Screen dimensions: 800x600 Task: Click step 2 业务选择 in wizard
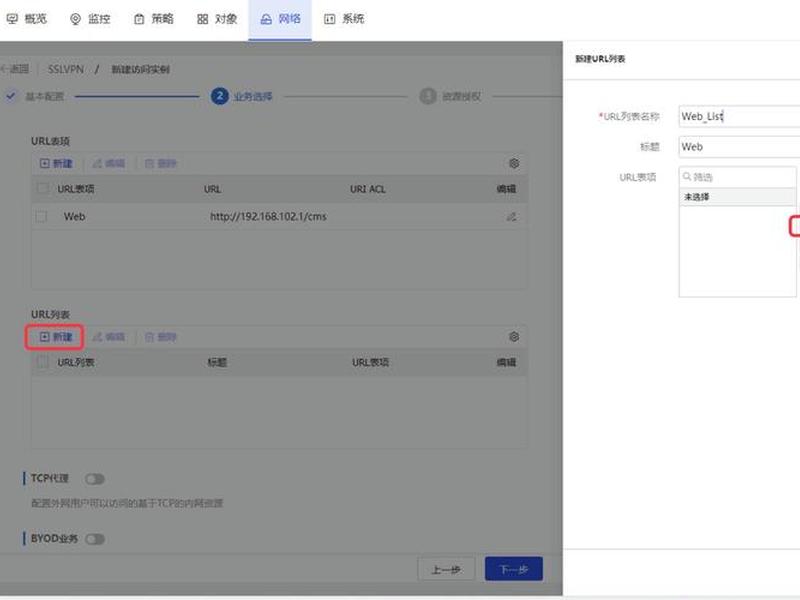(242, 96)
